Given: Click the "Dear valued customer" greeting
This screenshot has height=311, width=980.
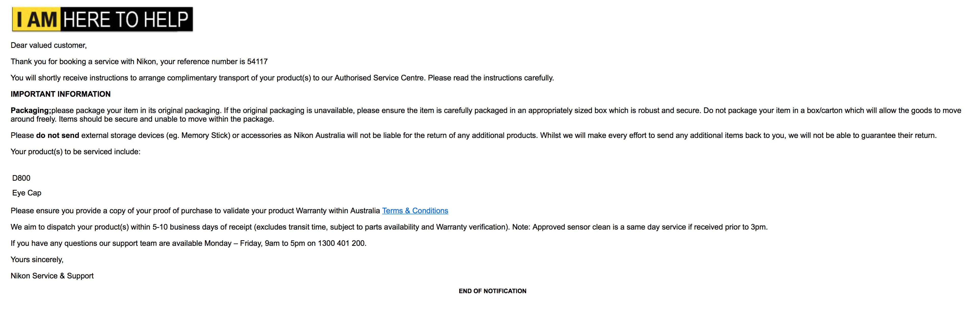Looking at the screenshot, I should [x=49, y=45].
